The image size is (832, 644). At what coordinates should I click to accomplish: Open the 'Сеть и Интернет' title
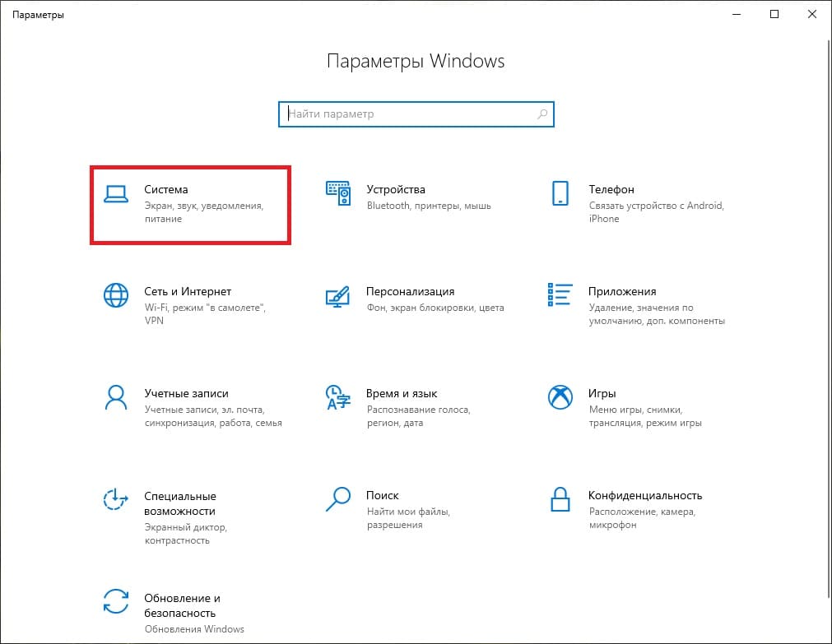coord(188,291)
